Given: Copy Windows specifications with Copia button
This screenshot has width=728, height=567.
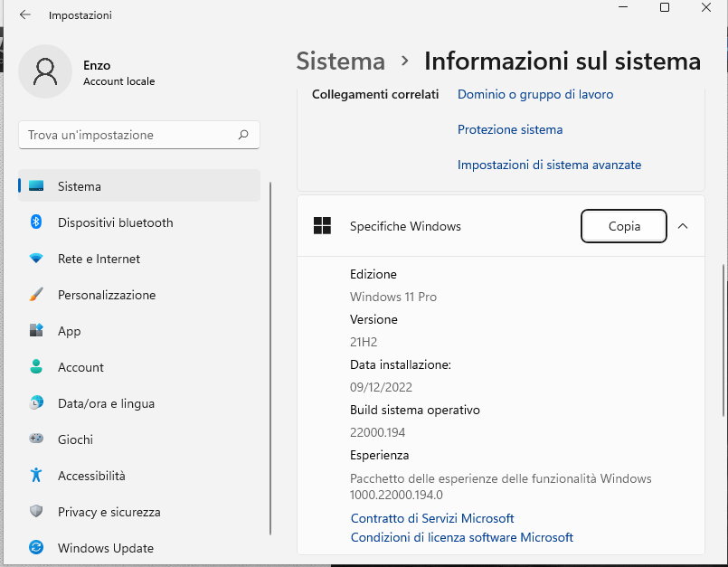Looking at the screenshot, I should click(x=623, y=226).
